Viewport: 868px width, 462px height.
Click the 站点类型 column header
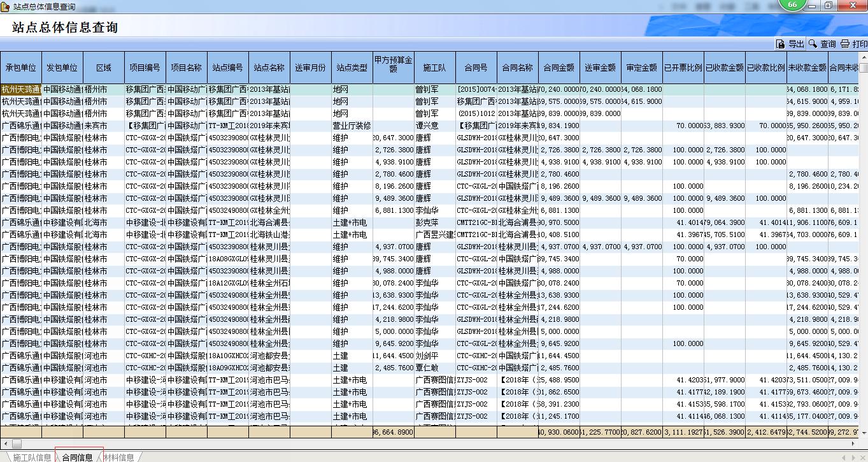click(x=352, y=68)
